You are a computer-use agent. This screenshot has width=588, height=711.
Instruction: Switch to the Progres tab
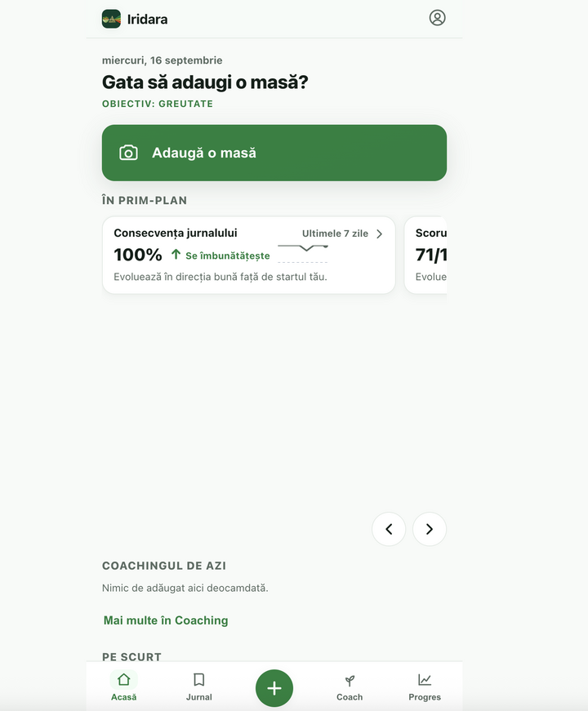click(x=425, y=687)
